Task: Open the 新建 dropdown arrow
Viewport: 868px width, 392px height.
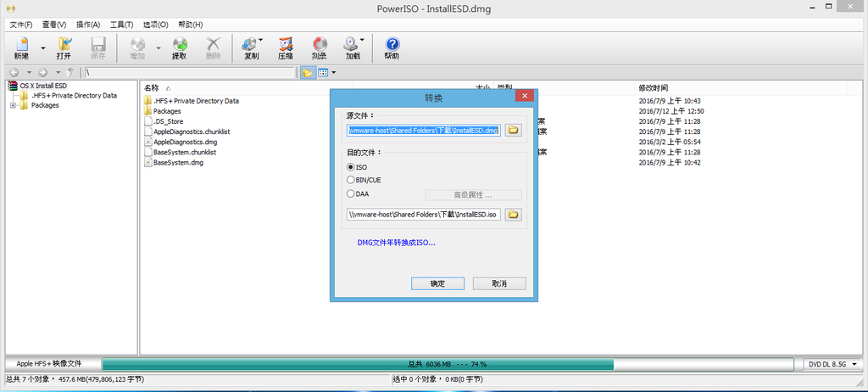Action: tap(42, 48)
